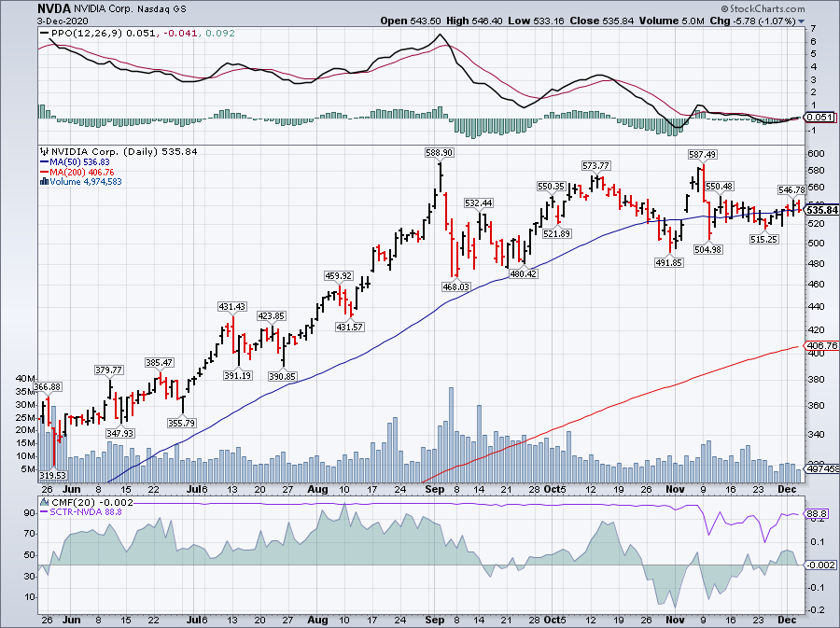Click the Chg value -5.78 (-1.07%)

(x=763, y=21)
